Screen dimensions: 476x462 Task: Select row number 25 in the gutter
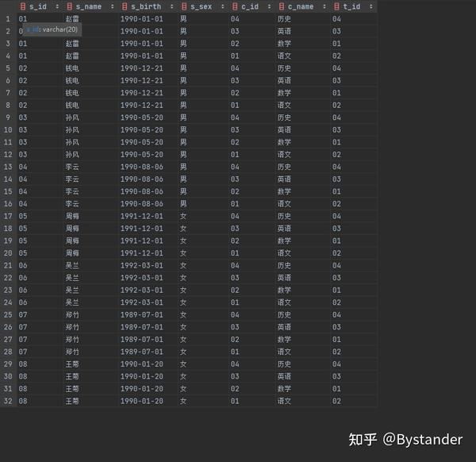pos(8,314)
